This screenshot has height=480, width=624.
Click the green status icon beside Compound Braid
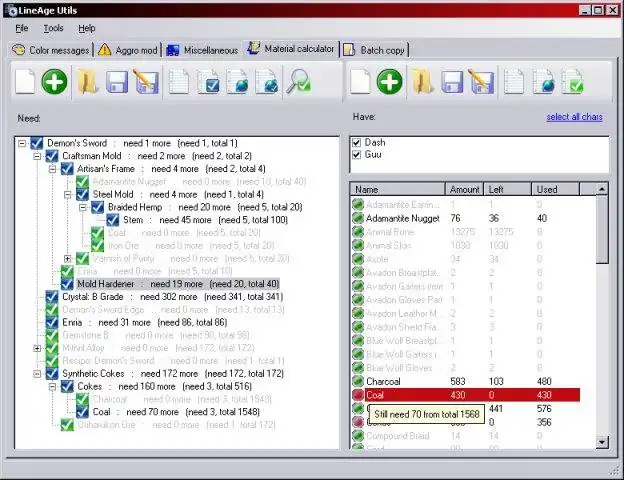point(358,436)
